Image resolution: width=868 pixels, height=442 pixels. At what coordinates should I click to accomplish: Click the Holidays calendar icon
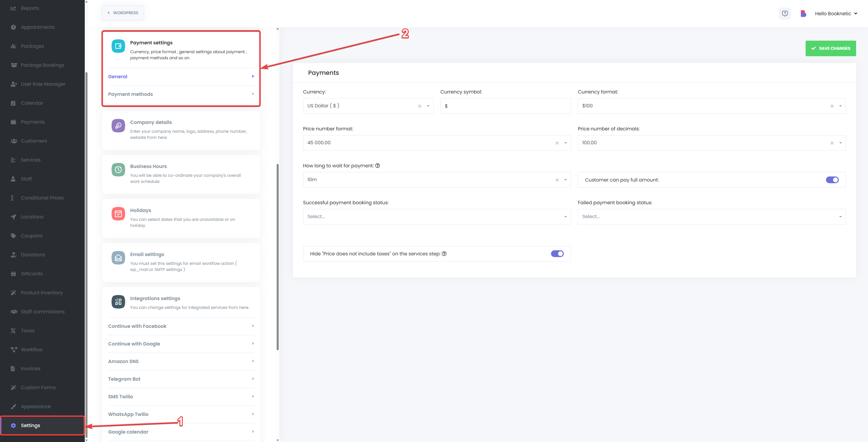pyautogui.click(x=118, y=214)
